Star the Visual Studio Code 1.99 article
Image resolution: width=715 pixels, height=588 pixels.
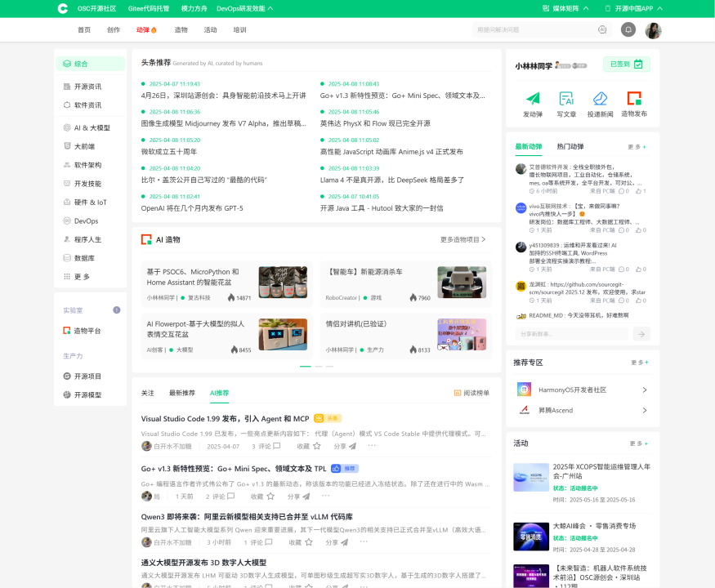317,446
